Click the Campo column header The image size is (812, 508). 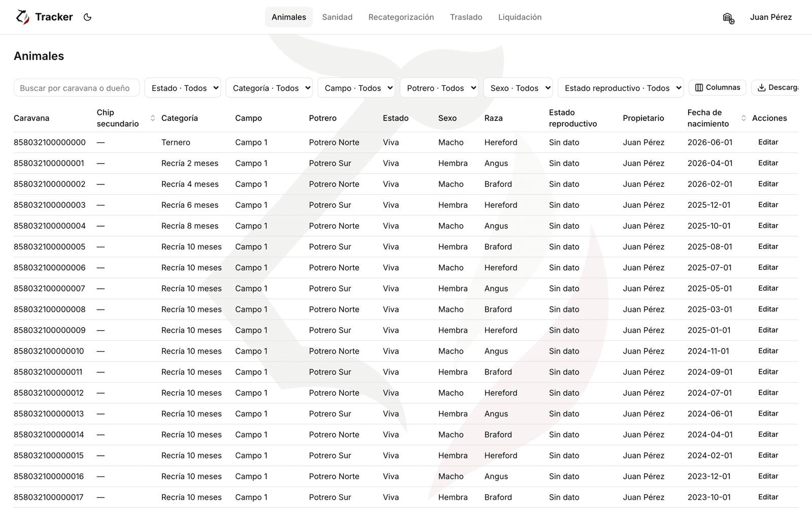(x=249, y=118)
